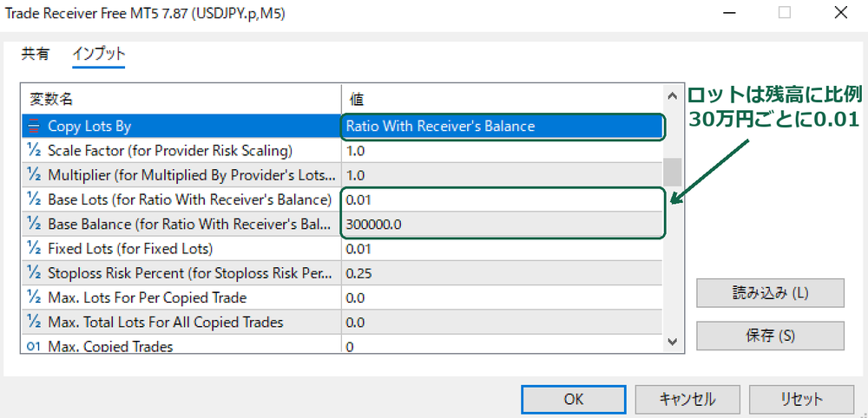Image resolution: width=868 pixels, height=418 pixels.
Task: Click the 変数名 column header
Action: tap(181, 99)
